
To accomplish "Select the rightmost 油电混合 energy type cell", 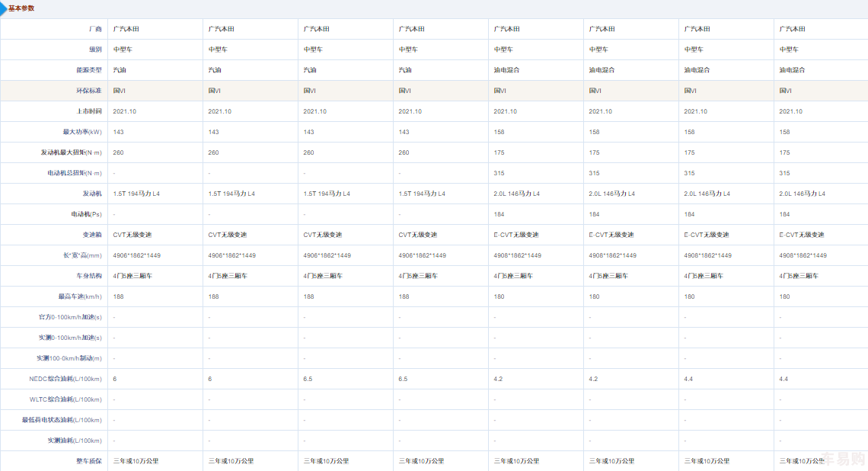I will tap(792, 70).
